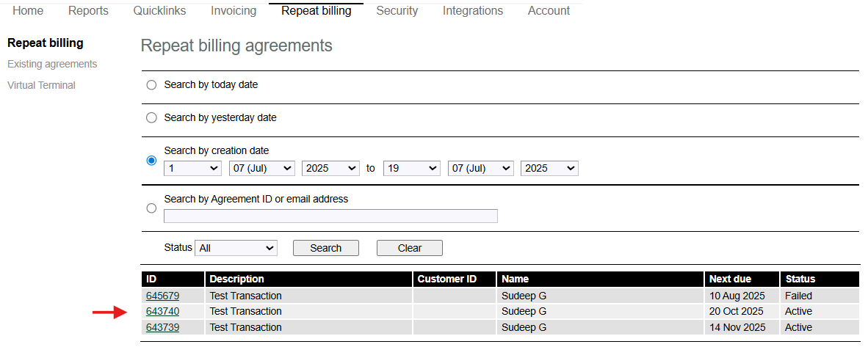Open the Reports tab
The width and height of the screenshot is (868, 347).
pos(88,11)
